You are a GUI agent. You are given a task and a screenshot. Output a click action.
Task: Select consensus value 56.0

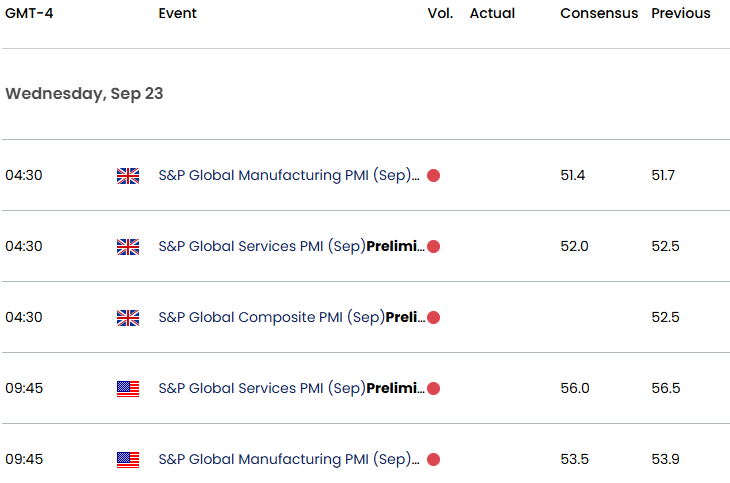tap(575, 388)
